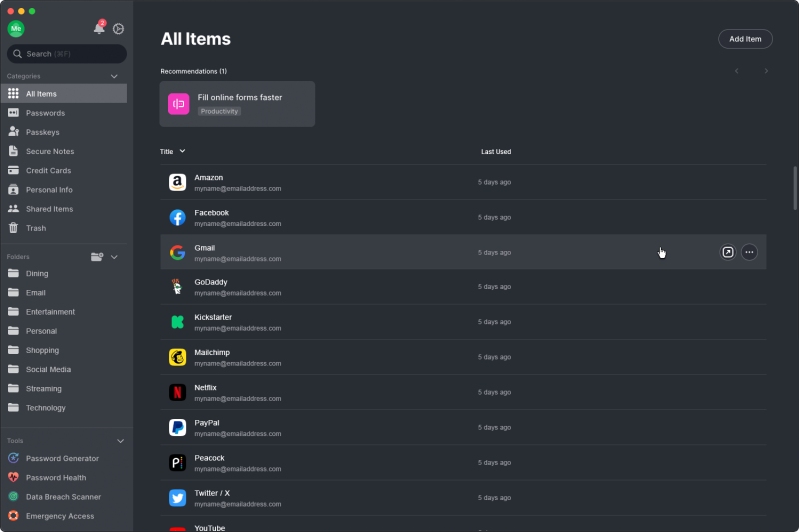Open the Emergency Access tool

64,516
